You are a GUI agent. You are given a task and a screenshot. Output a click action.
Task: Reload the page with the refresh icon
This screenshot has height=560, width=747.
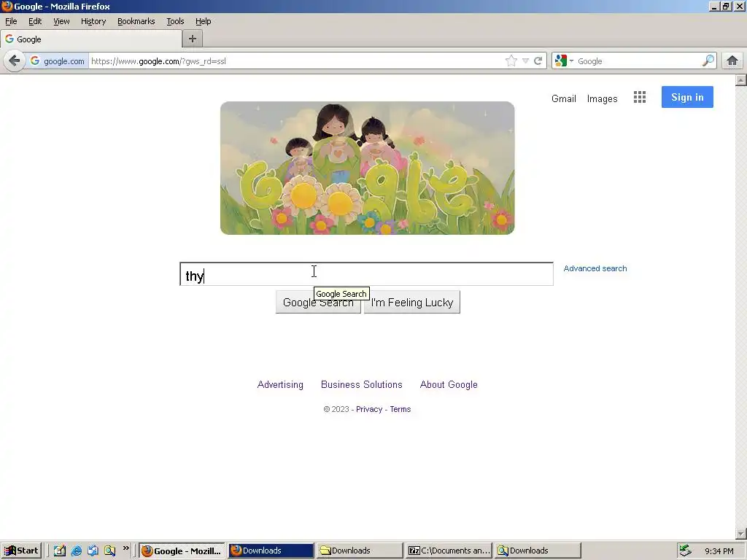(538, 61)
